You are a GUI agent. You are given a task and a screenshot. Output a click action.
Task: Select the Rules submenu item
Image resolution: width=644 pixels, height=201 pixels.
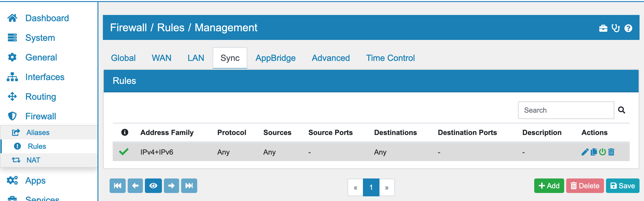(x=37, y=146)
